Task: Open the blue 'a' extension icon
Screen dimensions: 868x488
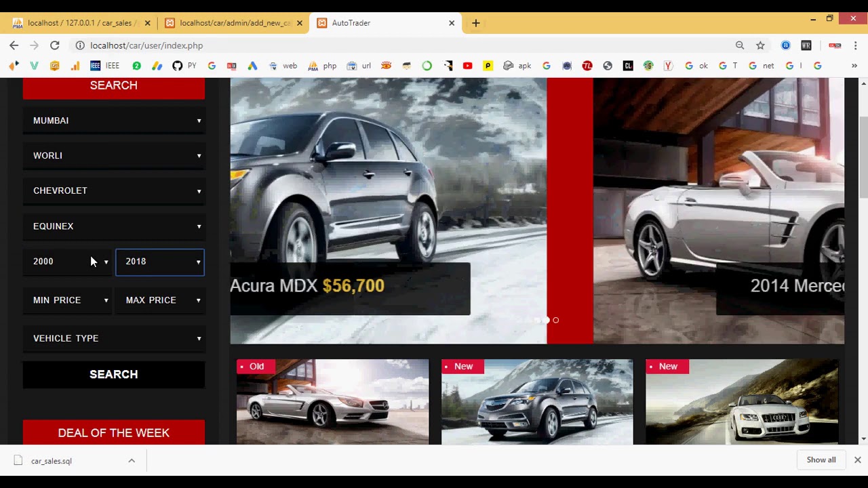Action: [786, 45]
